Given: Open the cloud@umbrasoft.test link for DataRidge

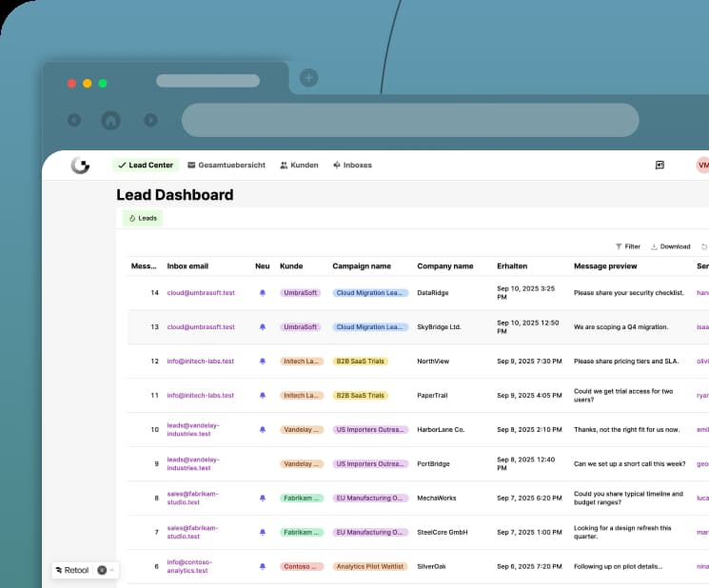Looking at the screenshot, I should [201, 293].
